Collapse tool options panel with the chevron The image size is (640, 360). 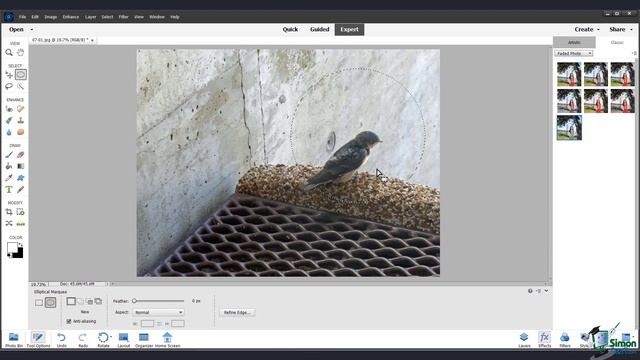click(x=546, y=291)
